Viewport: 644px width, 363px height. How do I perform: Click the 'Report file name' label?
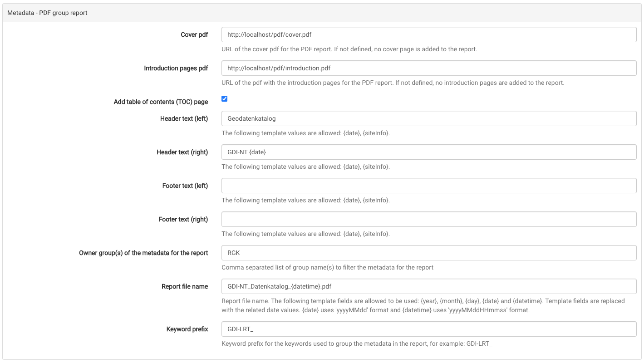[185, 286]
